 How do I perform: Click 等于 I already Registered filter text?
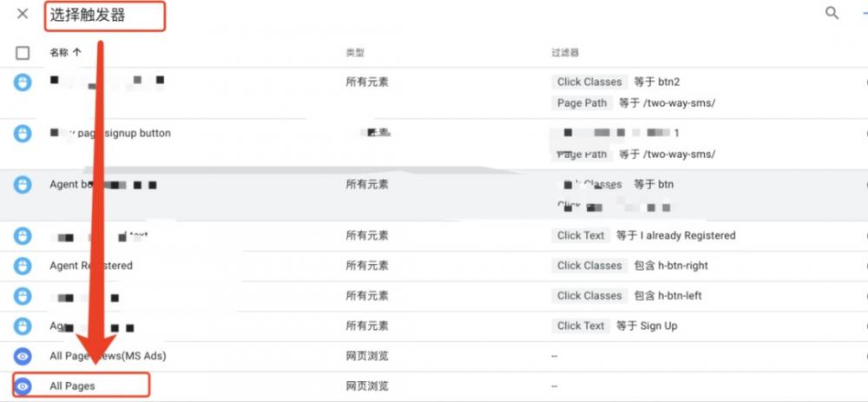[x=676, y=235]
